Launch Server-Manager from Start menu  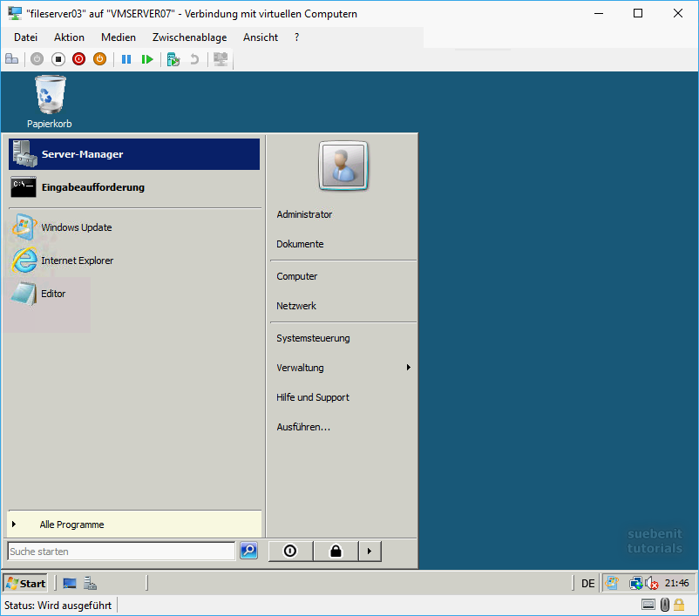point(134,154)
